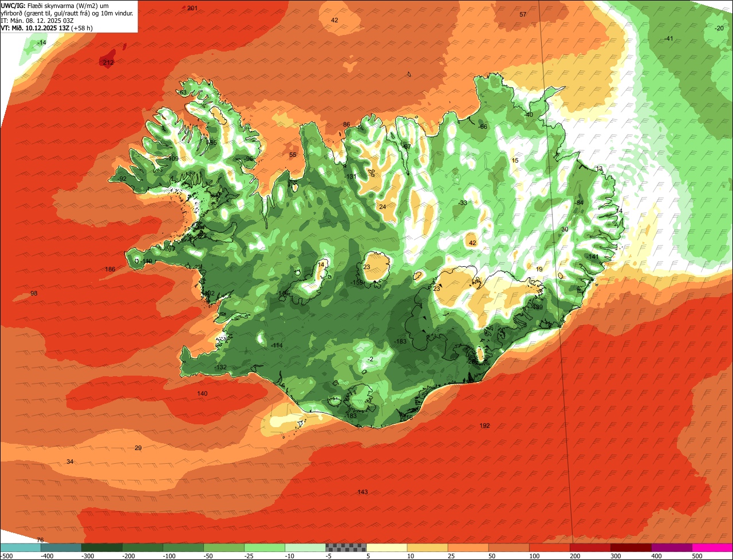This screenshot has height=560, width=733.
Task: Click the '57' value over the northern sea
Action: click(523, 14)
